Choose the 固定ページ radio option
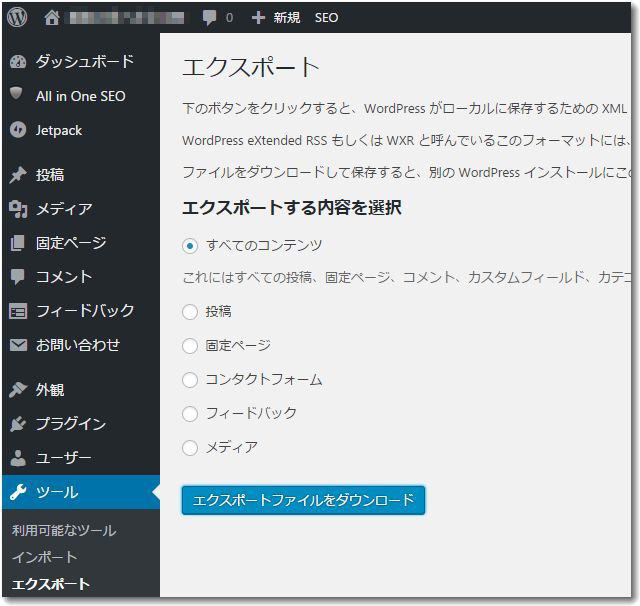This screenshot has height=606, width=640. (190, 346)
